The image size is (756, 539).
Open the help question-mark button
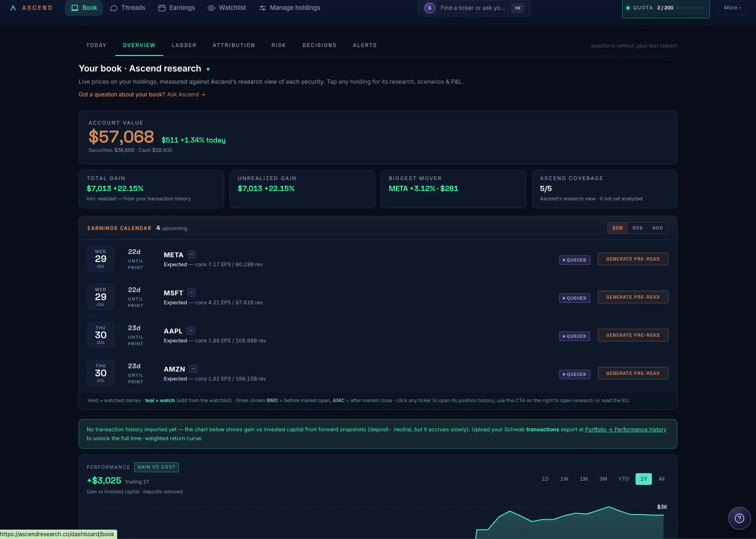(740, 518)
